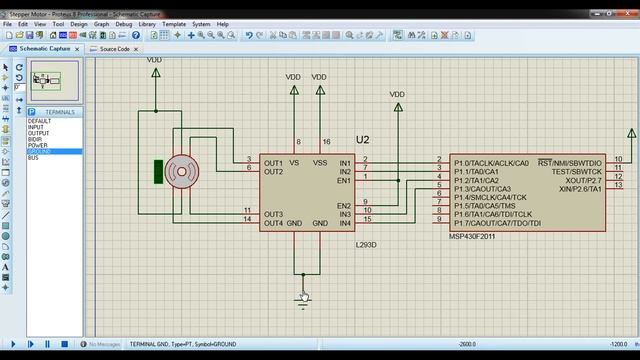Open the View menu
The image size is (640, 360).
click(x=40, y=24)
